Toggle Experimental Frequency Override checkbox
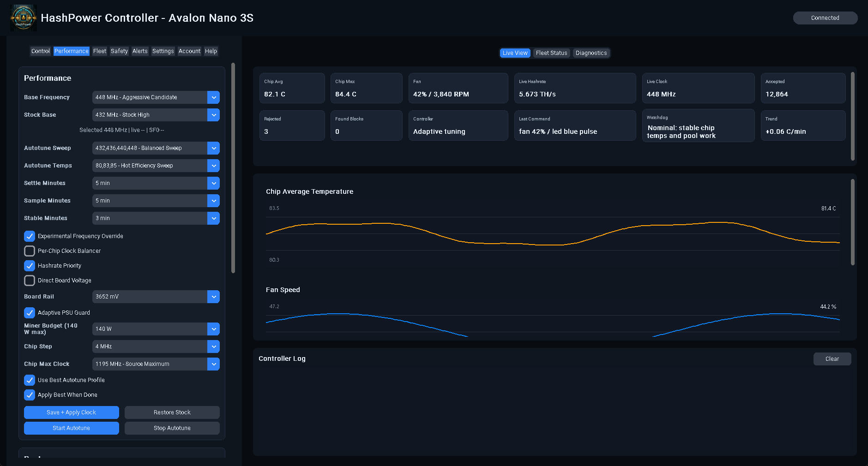868x466 pixels. 30,236
